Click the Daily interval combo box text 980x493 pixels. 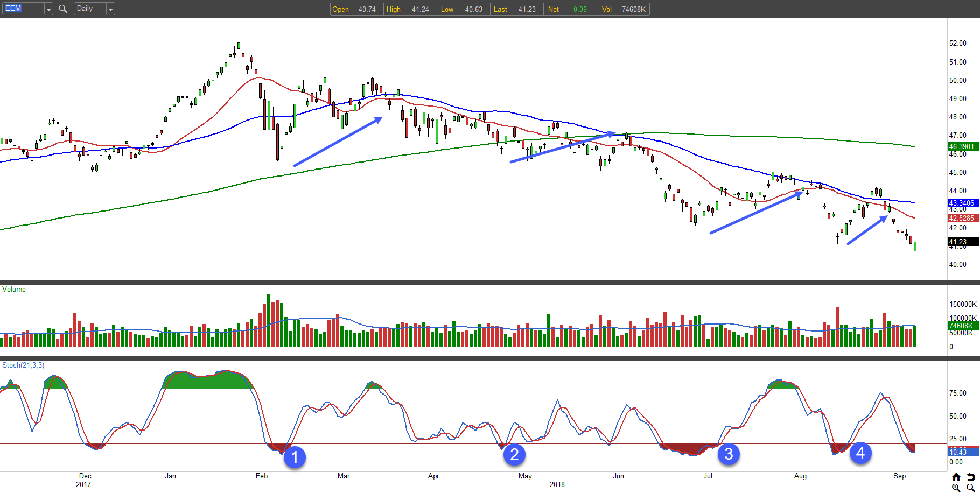pyautogui.click(x=89, y=9)
